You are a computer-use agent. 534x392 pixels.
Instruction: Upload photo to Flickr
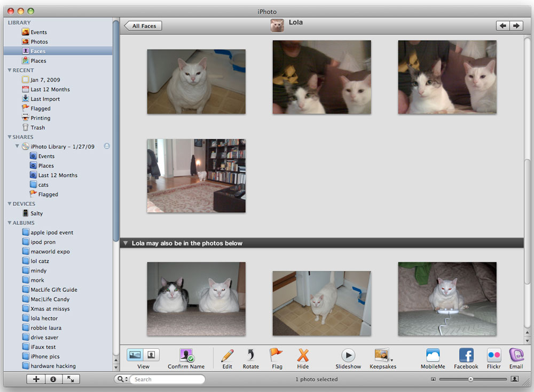494,356
